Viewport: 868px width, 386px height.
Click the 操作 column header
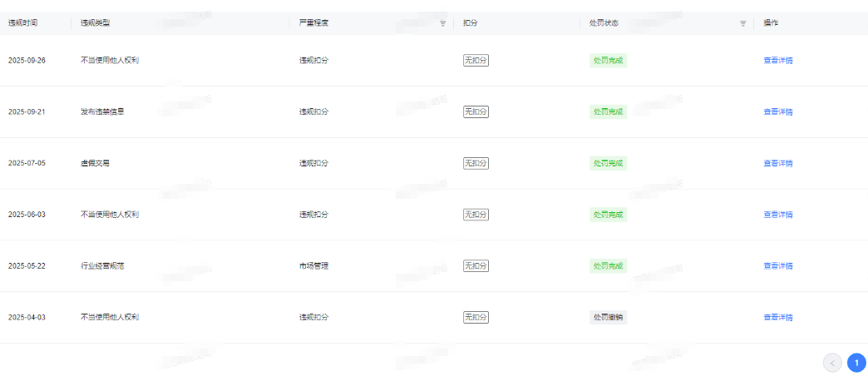coord(771,22)
